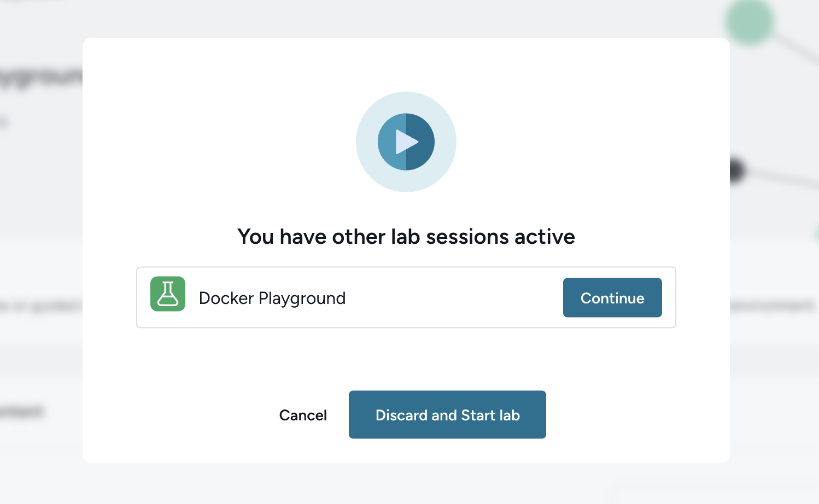
Task: Click the green flask lab icon
Action: click(168, 294)
